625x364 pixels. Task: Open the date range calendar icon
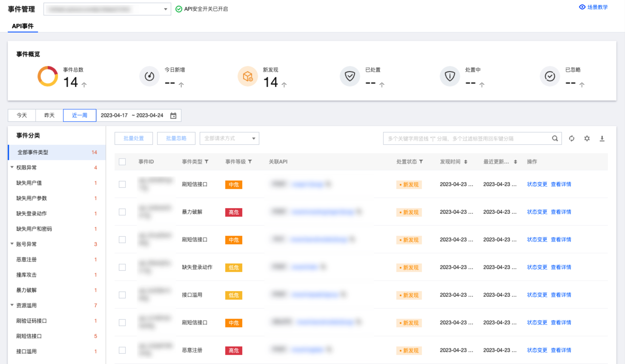tap(173, 116)
